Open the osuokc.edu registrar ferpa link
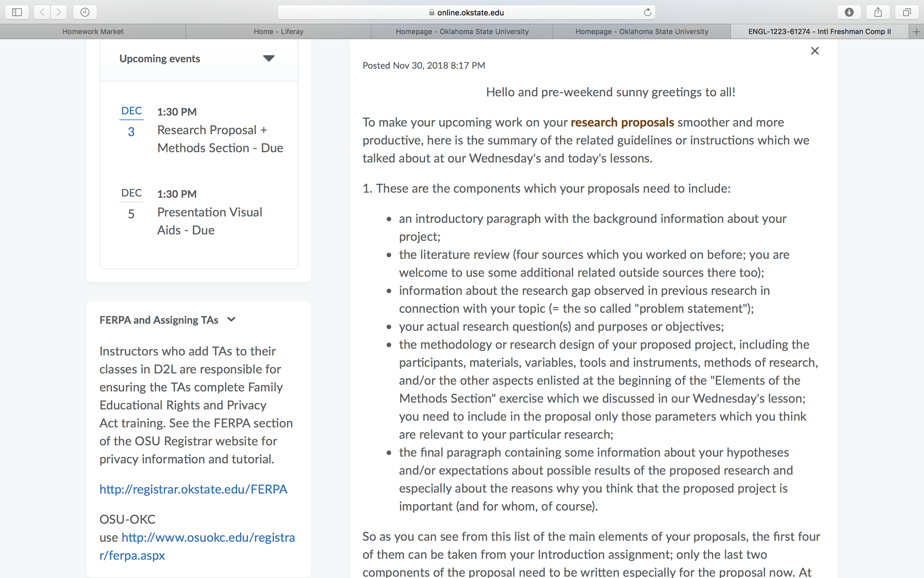The image size is (924, 578). pyautogui.click(x=197, y=546)
